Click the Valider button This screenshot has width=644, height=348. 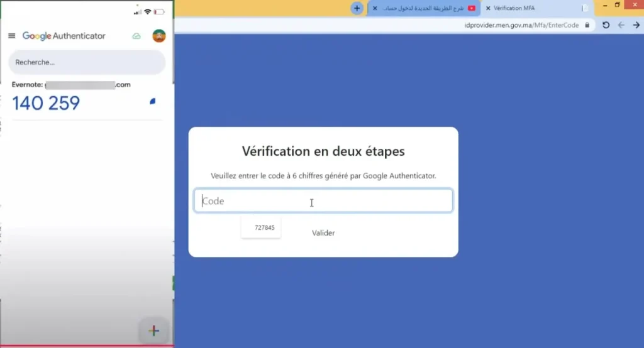click(323, 233)
